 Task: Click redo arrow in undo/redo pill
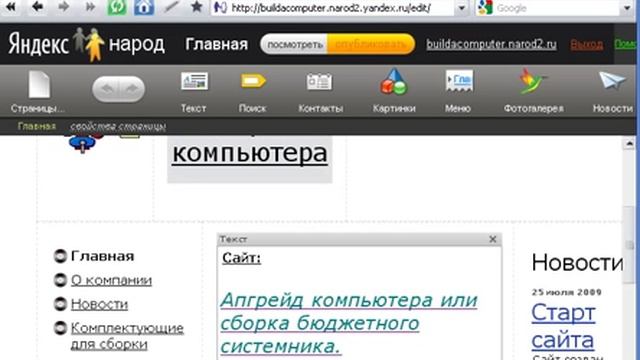(x=131, y=89)
